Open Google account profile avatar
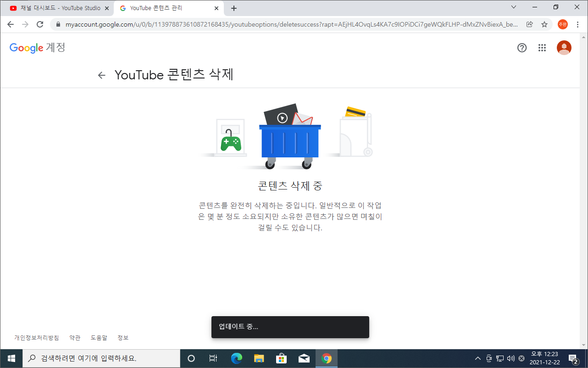 click(564, 48)
